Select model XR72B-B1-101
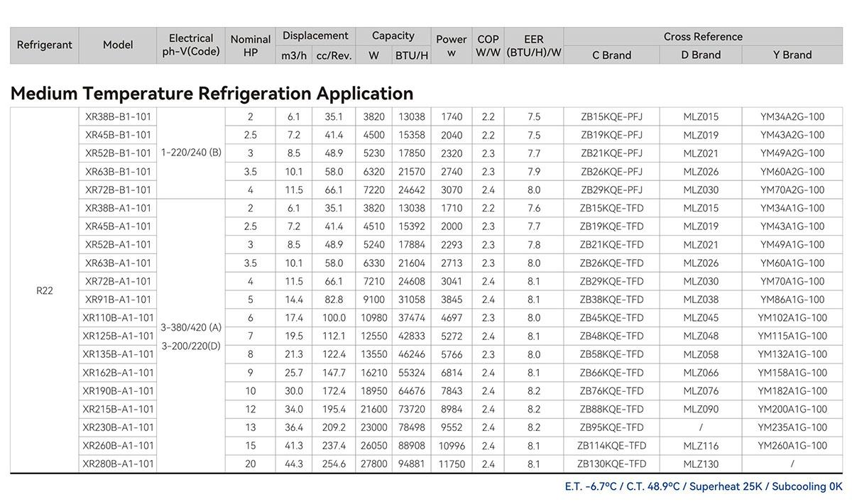The height and width of the screenshot is (504, 852). pos(118,190)
